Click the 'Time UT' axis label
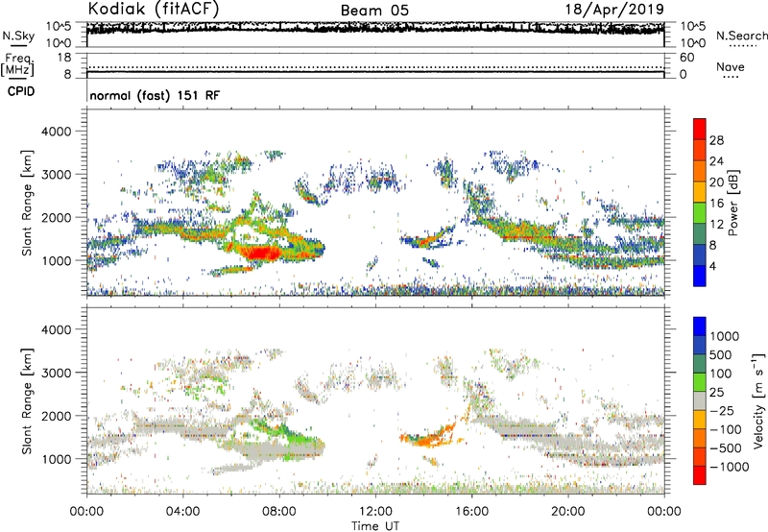768x532 pixels. coord(375,526)
